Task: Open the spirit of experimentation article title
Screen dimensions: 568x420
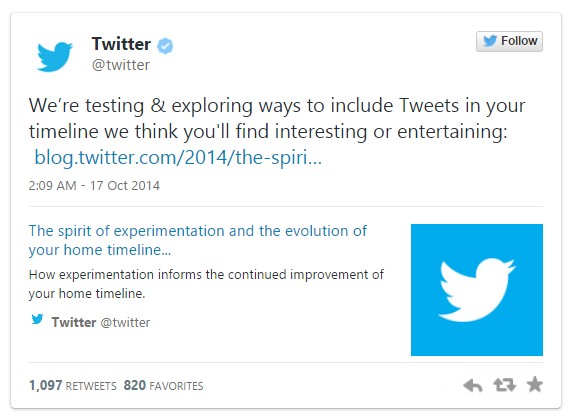Action: click(198, 240)
